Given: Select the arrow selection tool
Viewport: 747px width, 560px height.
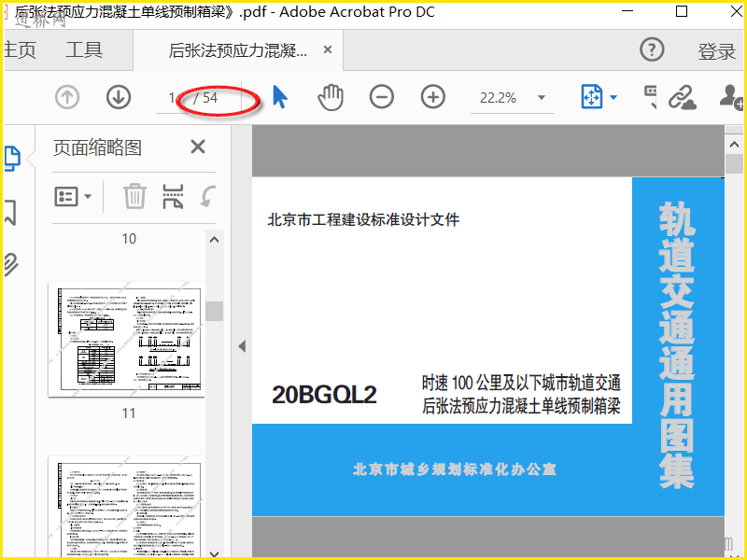Looking at the screenshot, I should pyautogui.click(x=280, y=97).
